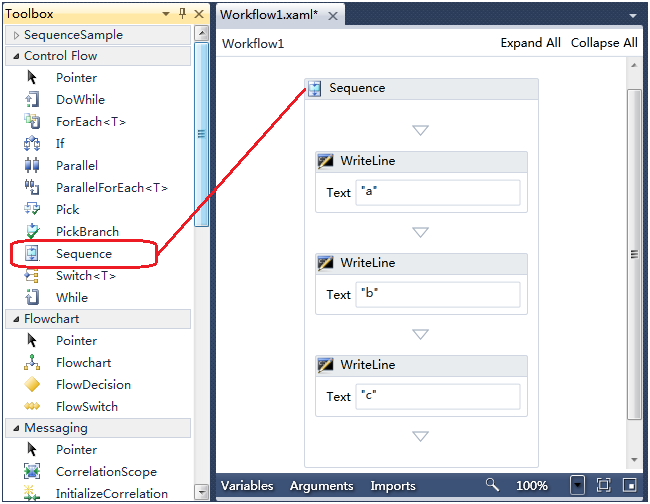Close the Workflow1.xaml tab

[x=332, y=16]
